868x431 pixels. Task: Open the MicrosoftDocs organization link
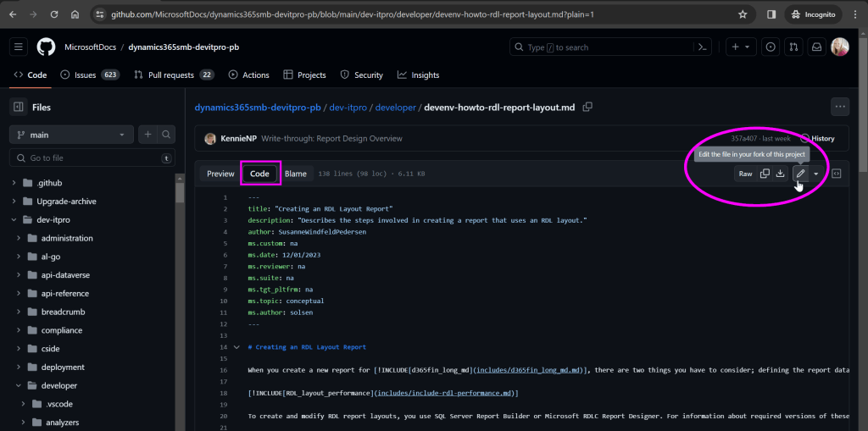pos(90,47)
